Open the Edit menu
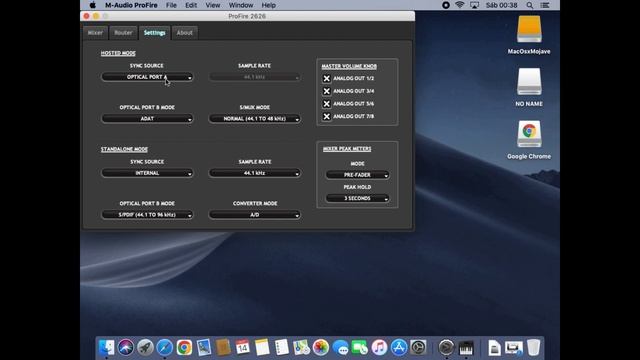 click(191, 5)
